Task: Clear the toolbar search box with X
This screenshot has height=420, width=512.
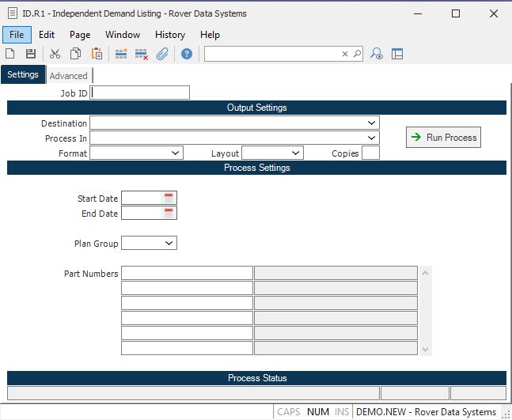Action: point(345,54)
